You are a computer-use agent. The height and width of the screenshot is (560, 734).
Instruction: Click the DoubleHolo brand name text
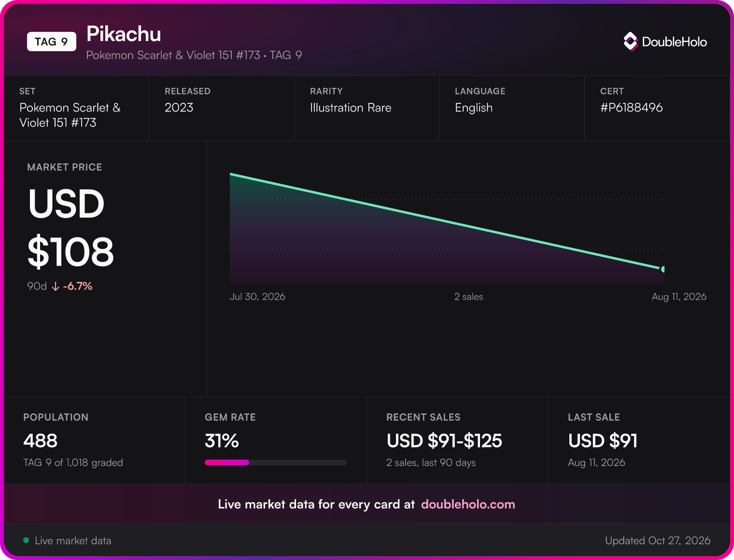674,42
